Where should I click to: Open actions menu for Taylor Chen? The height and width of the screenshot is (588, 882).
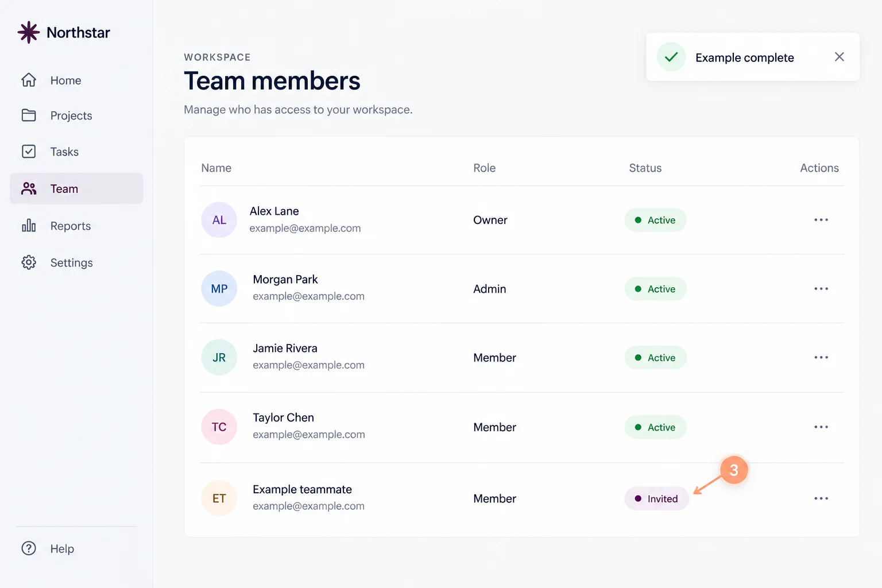pyautogui.click(x=821, y=427)
